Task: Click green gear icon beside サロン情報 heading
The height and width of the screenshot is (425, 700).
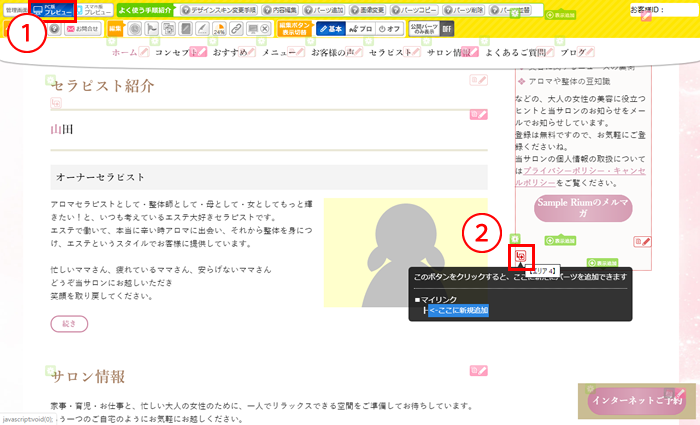Action: click(50, 370)
